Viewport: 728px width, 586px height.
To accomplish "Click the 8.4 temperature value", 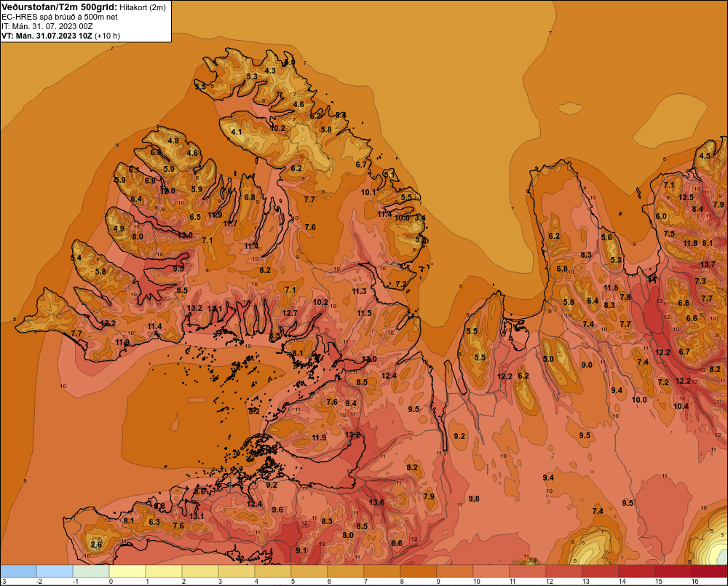I will pyautogui.click(x=697, y=209).
